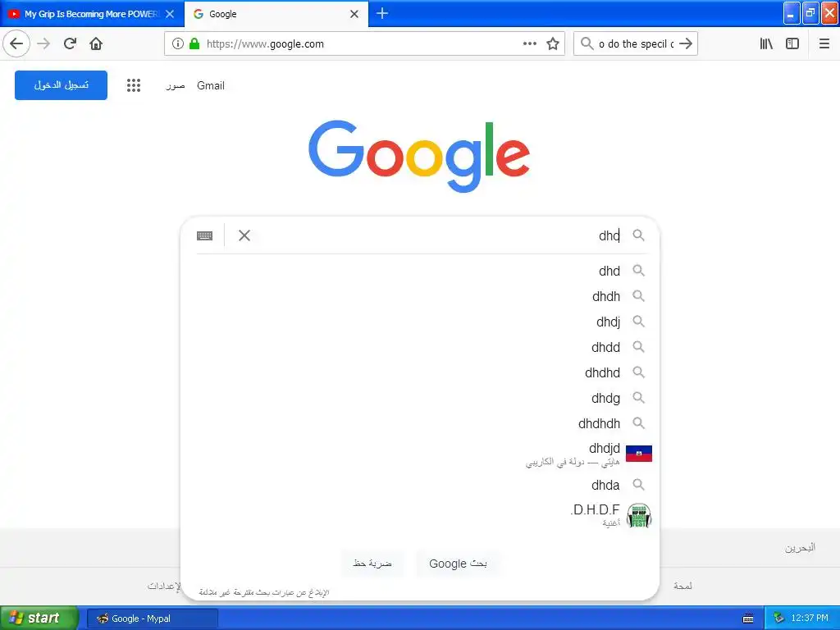
Task: Show site information icon in address bar
Action: pos(178,43)
